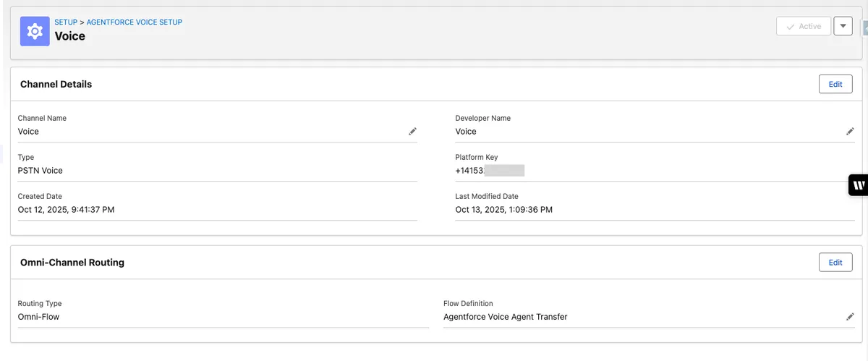Click Agentforce Voice Agent Transfer flow value
Screen dimensions: 868x361
(505, 317)
